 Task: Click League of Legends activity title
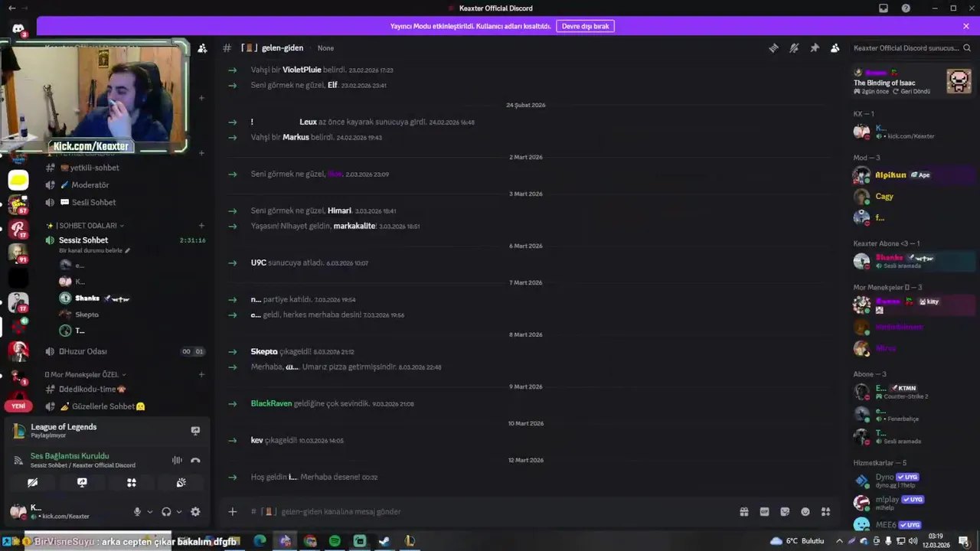click(64, 427)
